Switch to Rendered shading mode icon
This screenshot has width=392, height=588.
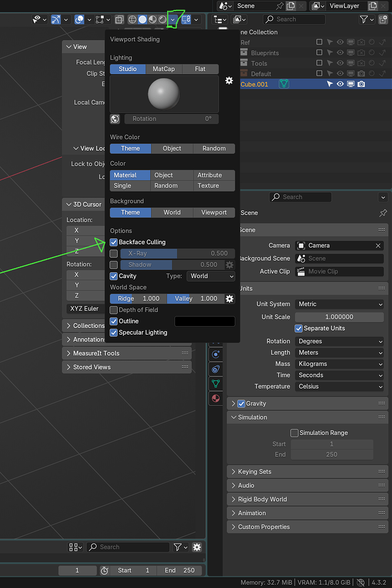[x=162, y=19]
